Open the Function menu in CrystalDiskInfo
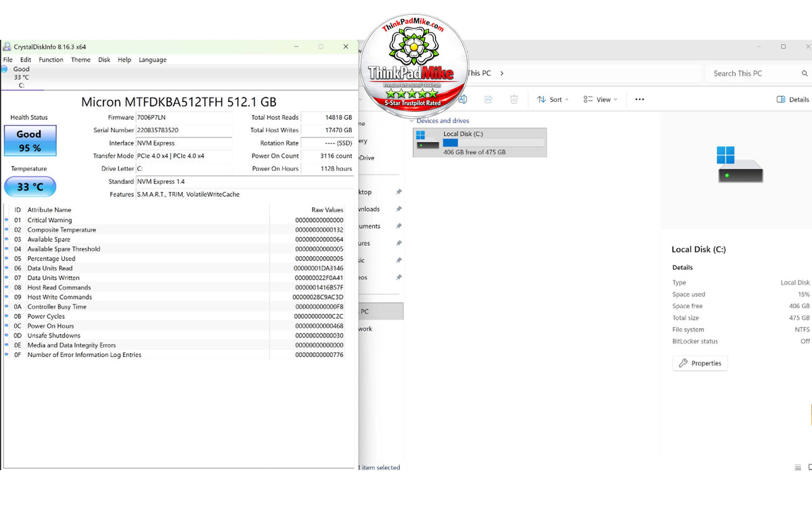The width and height of the screenshot is (812, 510). pos(51,60)
